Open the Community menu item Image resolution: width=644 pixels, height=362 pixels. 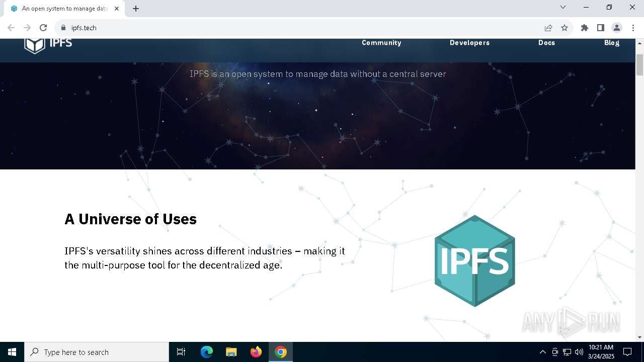(x=381, y=43)
